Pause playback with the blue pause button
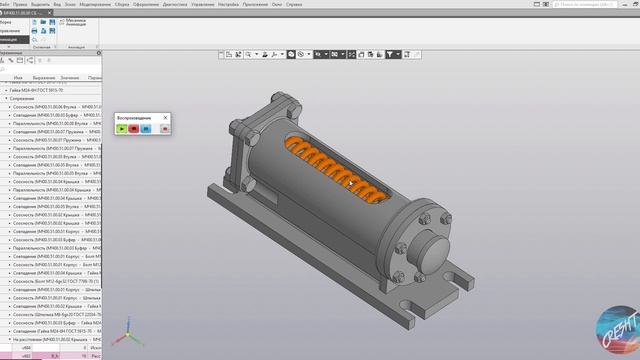This screenshot has width=640, height=360. tap(146, 129)
